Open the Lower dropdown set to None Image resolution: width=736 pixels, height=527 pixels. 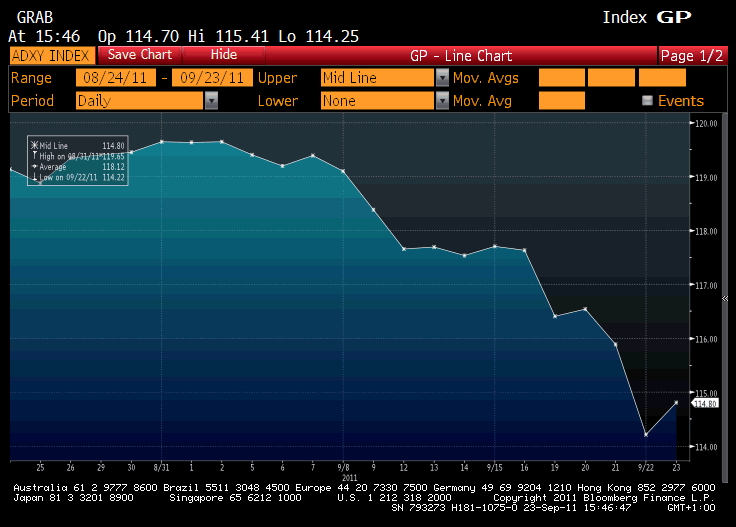pyautogui.click(x=442, y=100)
